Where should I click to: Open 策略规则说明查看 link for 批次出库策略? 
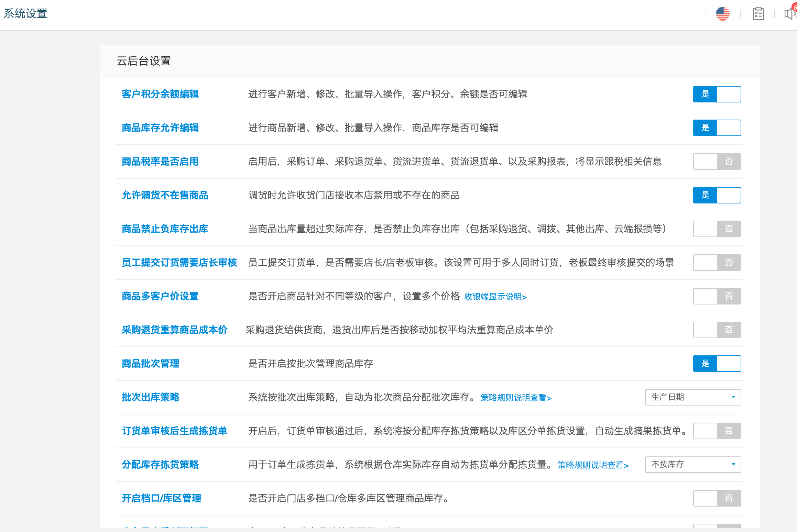click(516, 398)
